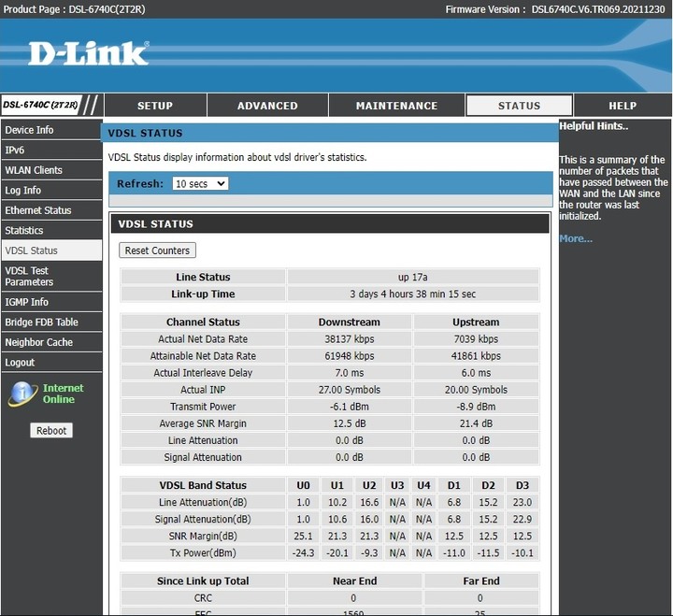
Task: Click U2 line attenuation '16.6'
Action: 369,502
